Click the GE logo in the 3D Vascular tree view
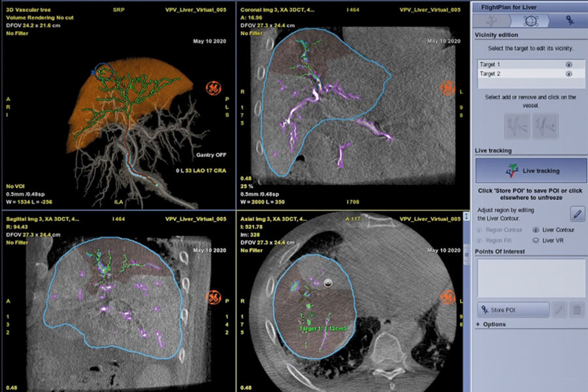 click(214, 89)
